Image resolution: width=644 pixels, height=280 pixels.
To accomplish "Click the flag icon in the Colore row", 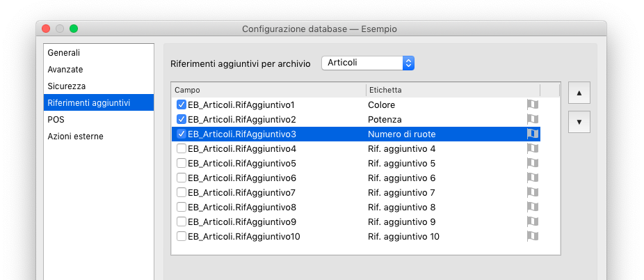I will (533, 104).
